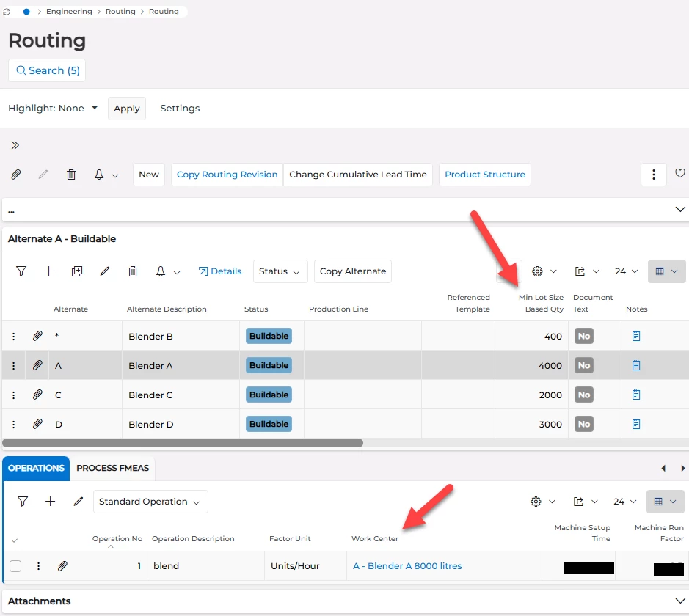This screenshot has height=616, width=689.
Task: Click Buildable status badge for Blender D
Action: point(269,424)
